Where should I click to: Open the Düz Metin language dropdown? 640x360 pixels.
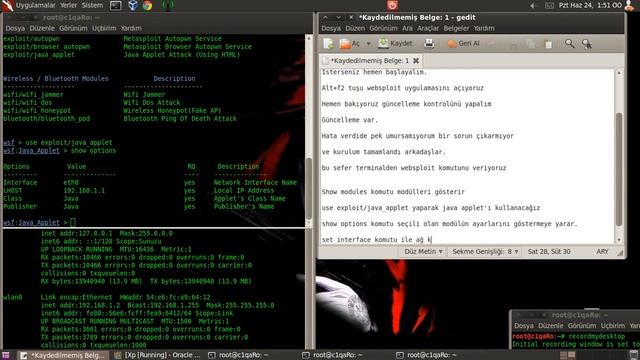[x=423, y=252]
